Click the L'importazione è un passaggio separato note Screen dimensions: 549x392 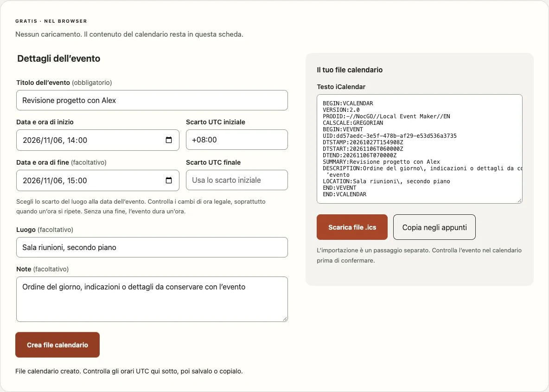click(x=419, y=255)
